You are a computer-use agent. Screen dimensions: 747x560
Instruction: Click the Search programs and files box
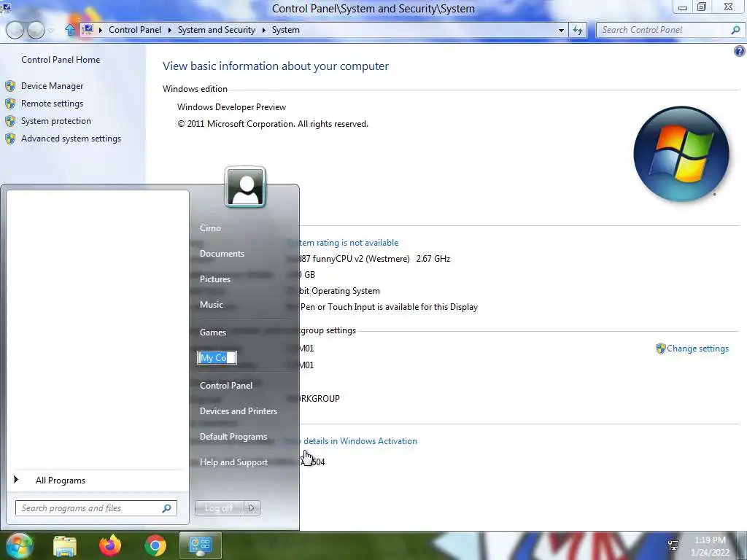tap(96, 508)
